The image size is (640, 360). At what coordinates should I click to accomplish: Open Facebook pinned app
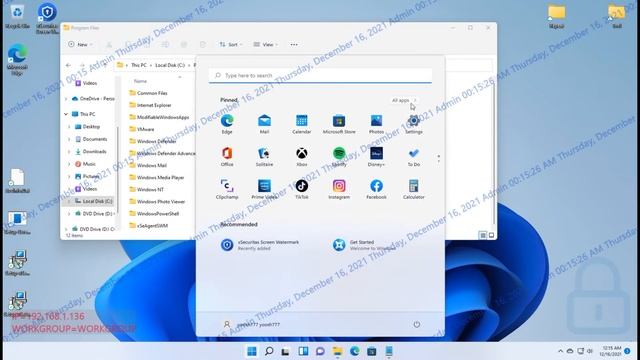(376, 189)
